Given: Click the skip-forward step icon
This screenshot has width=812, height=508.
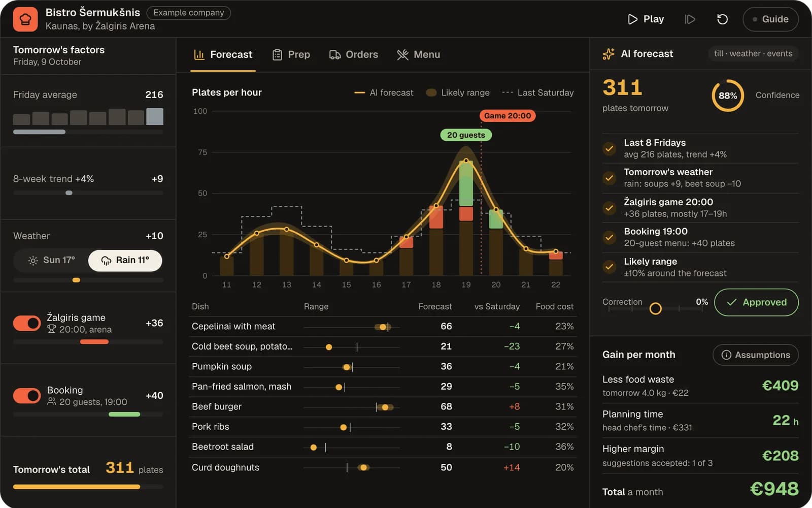Looking at the screenshot, I should click(x=690, y=19).
